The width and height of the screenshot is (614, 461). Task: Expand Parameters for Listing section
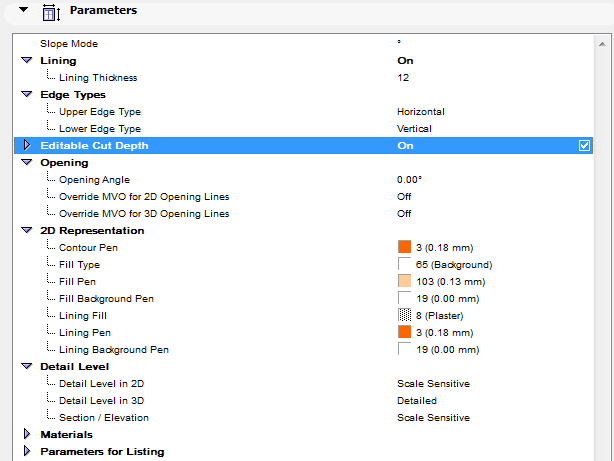[x=27, y=452]
